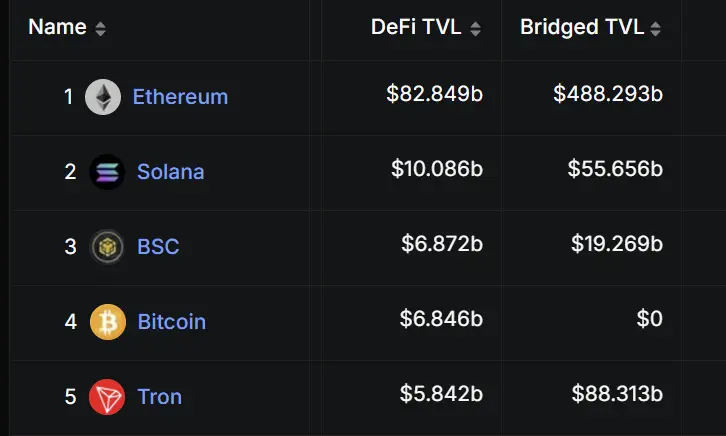Click the BSC chain logo icon
Image resolution: width=726 pixels, height=436 pixels.
pyautogui.click(x=107, y=247)
